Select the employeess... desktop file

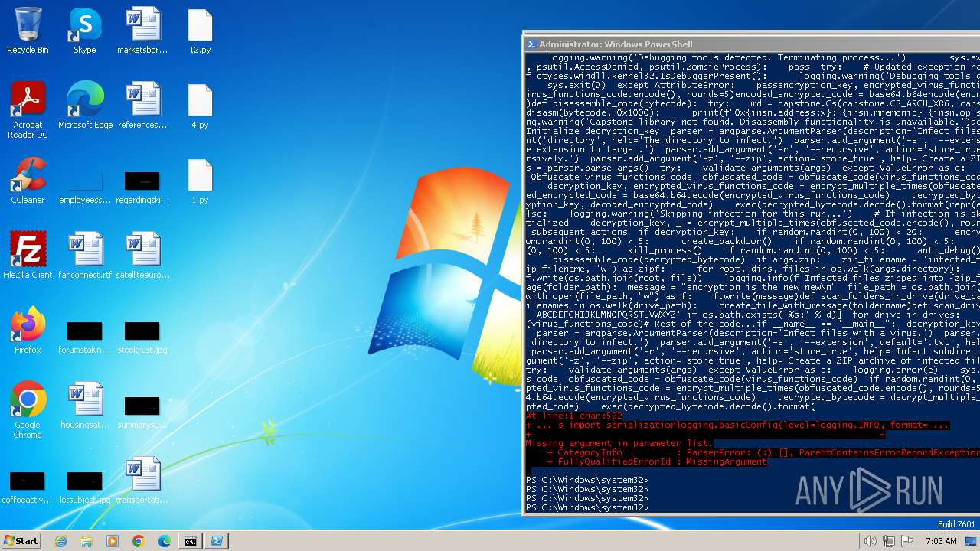coord(85,188)
